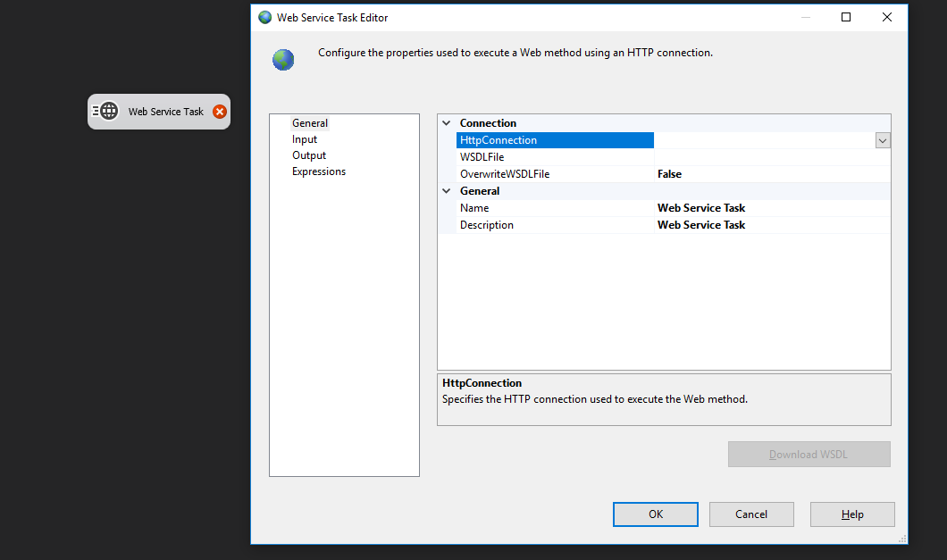
Task: Collapse the Connection property group
Action: click(x=447, y=123)
